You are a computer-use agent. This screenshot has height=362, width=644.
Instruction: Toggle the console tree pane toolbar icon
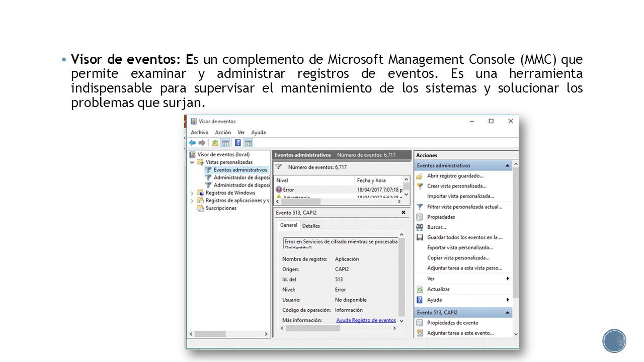pos(225,143)
